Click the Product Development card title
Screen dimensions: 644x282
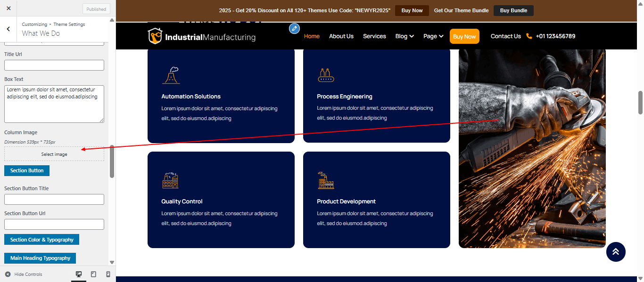346,201
